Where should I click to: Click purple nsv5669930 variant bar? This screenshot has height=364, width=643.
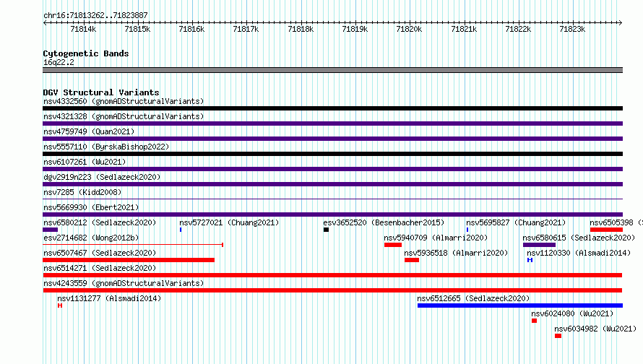[x=332, y=214]
